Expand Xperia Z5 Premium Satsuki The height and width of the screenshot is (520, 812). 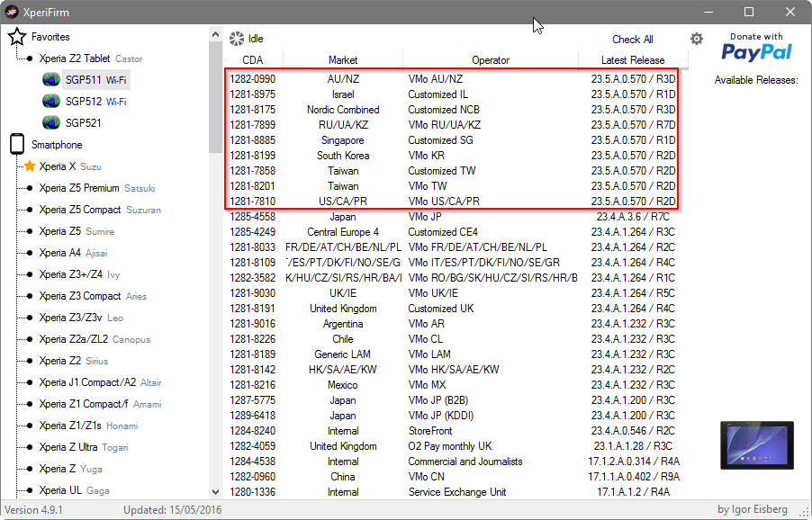[x=97, y=188]
